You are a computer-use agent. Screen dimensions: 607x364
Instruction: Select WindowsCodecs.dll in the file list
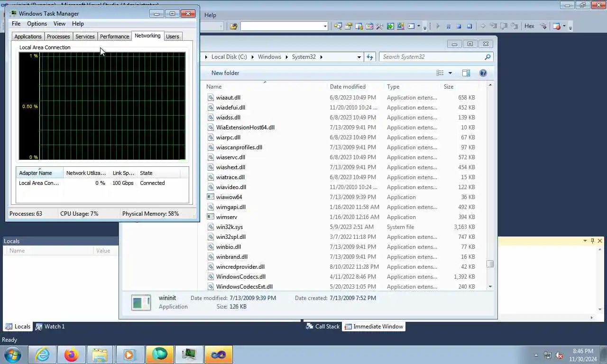tap(341, 277)
